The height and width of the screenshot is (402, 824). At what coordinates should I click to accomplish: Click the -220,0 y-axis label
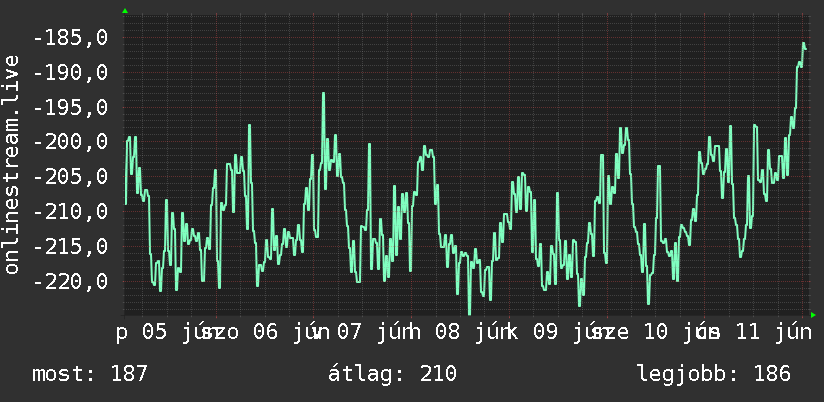tap(70, 281)
